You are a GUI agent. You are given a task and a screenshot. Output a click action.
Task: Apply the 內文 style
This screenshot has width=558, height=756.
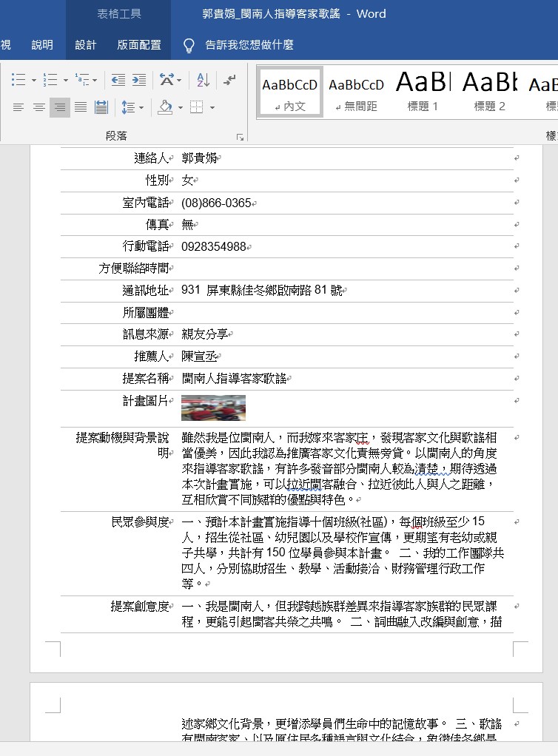tap(290, 92)
